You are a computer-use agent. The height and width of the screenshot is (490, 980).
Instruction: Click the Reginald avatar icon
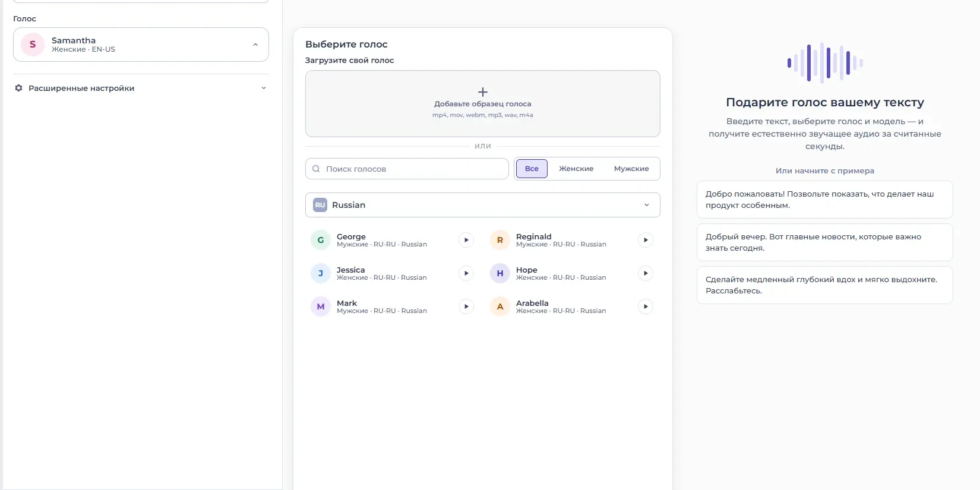[x=500, y=240]
